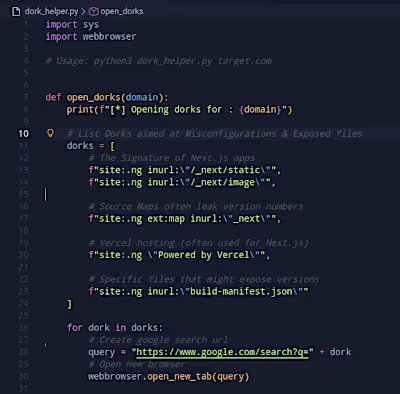Click the open_dorks symbol cube icon
The height and width of the screenshot is (394, 400).
[x=94, y=12]
